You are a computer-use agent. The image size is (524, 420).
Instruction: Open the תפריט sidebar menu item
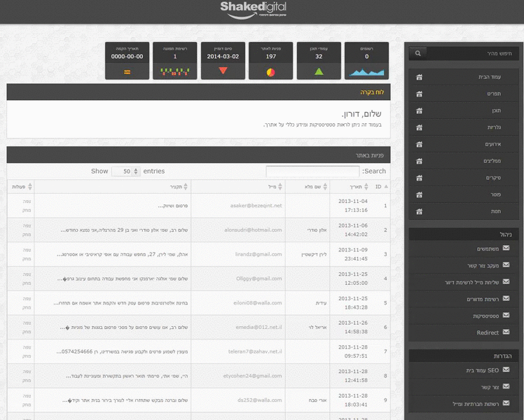(464, 94)
